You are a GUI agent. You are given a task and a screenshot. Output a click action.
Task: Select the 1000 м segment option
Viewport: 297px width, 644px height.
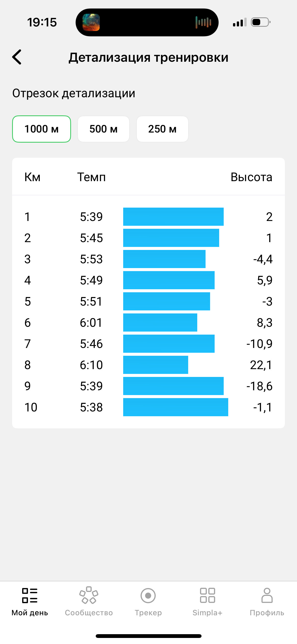(42, 129)
